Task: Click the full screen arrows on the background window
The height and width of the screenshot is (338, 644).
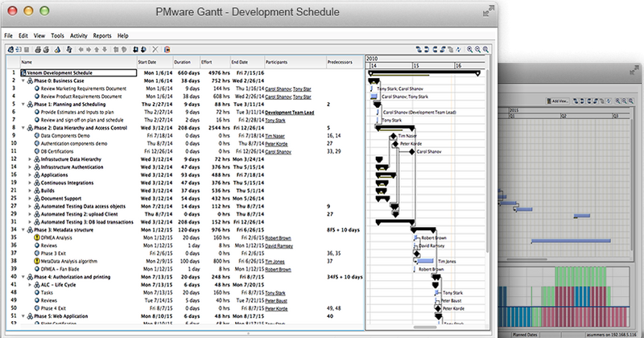Action: [634, 71]
